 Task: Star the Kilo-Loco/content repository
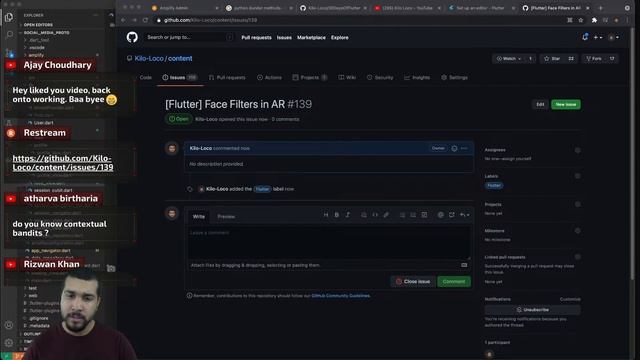tap(552, 59)
